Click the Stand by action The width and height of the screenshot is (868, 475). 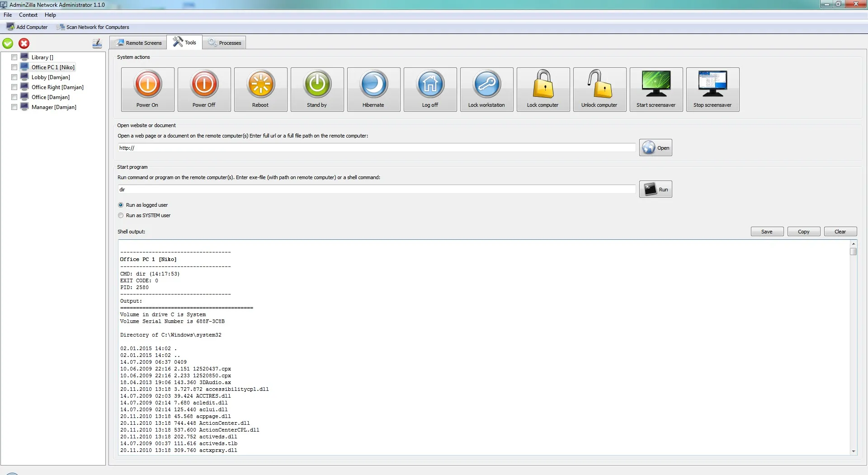click(x=317, y=90)
